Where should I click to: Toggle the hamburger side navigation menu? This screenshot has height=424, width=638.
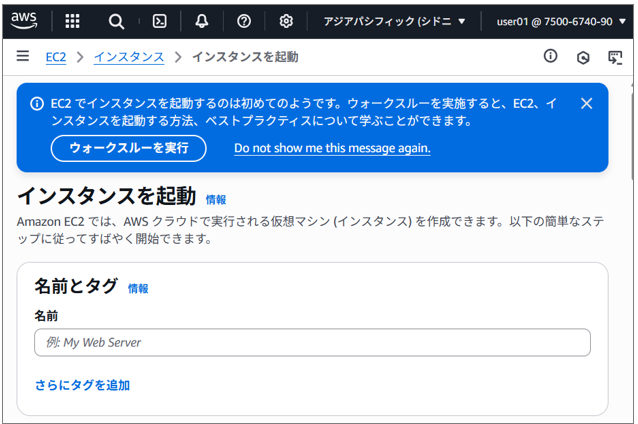click(x=23, y=56)
